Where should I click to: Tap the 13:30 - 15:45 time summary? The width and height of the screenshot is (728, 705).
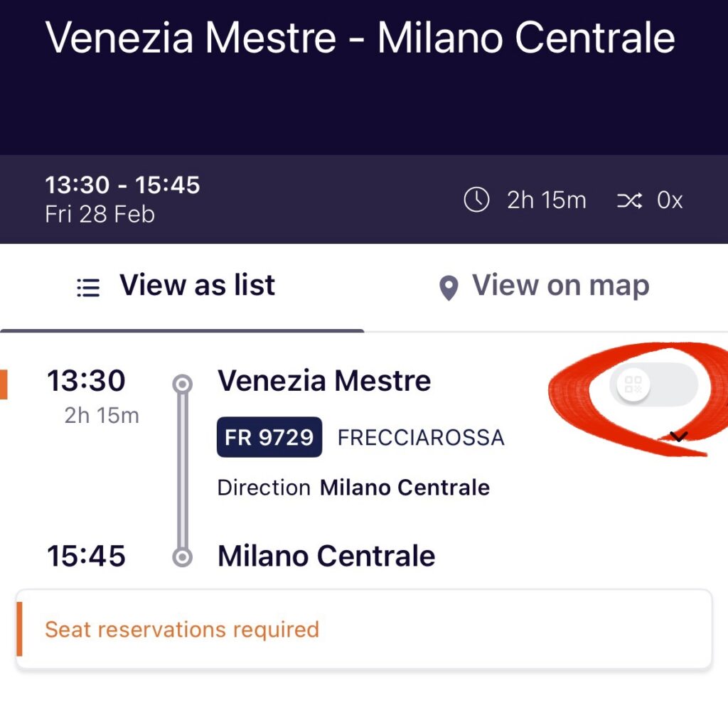(122, 185)
